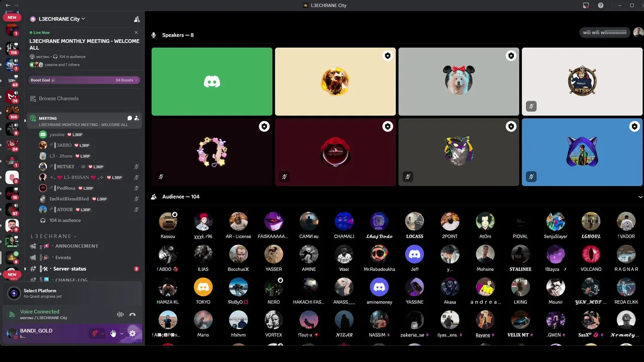644x362 pixels.
Task: Click muted mic icon on blue cat tile
Action: (x=531, y=176)
